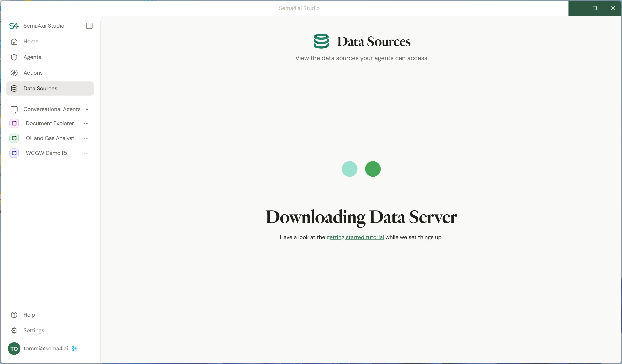This screenshot has width=622, height=364.
Task: Select the WCGW Demo Rs agent
Action: [47, 153]
